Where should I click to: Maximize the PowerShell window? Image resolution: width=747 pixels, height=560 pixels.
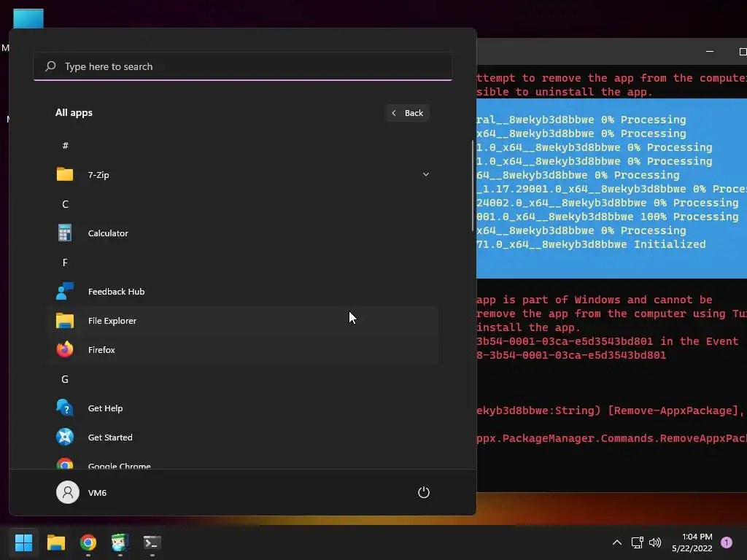(742, 52)
